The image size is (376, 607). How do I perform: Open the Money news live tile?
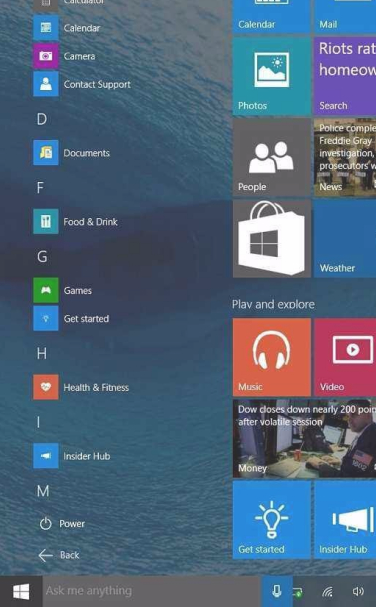[x=304, y=439]
